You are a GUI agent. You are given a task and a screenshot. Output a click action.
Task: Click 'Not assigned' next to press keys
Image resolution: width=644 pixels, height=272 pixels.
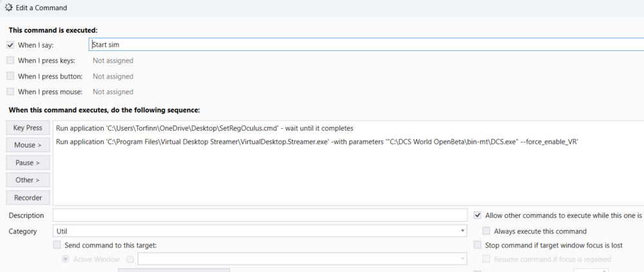[x=113, y=61]
